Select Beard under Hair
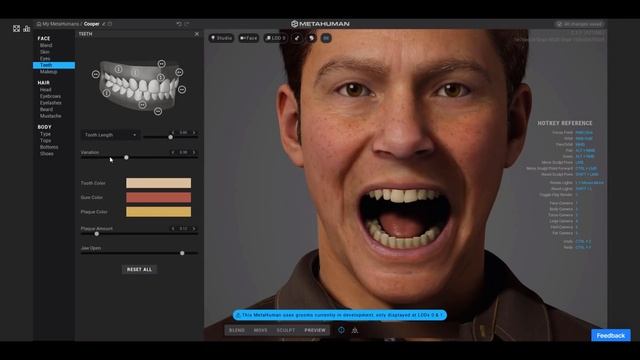Viewport: 640px width, 360px height. pos(46,109)
